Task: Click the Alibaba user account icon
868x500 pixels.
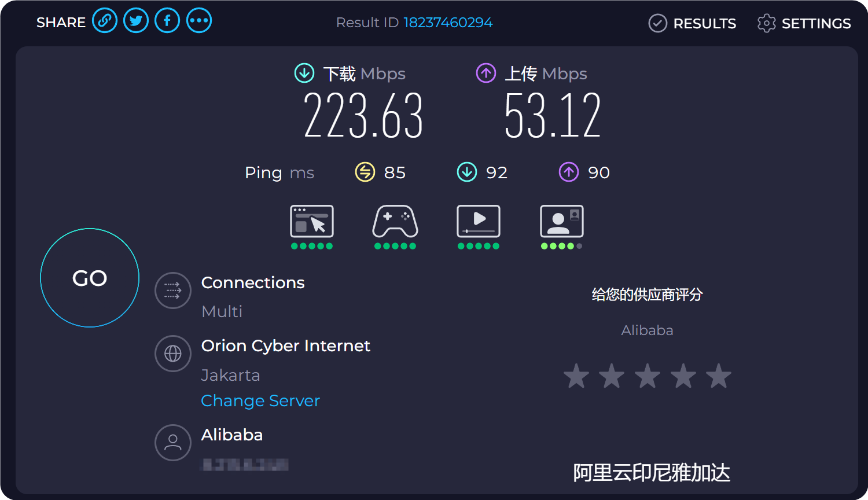Action: (x=173, y=443)
